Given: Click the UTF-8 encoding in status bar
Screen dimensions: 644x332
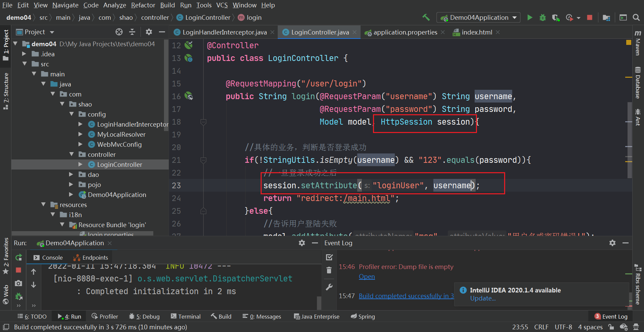Looking at the screenshot, I should click(563, 327).
